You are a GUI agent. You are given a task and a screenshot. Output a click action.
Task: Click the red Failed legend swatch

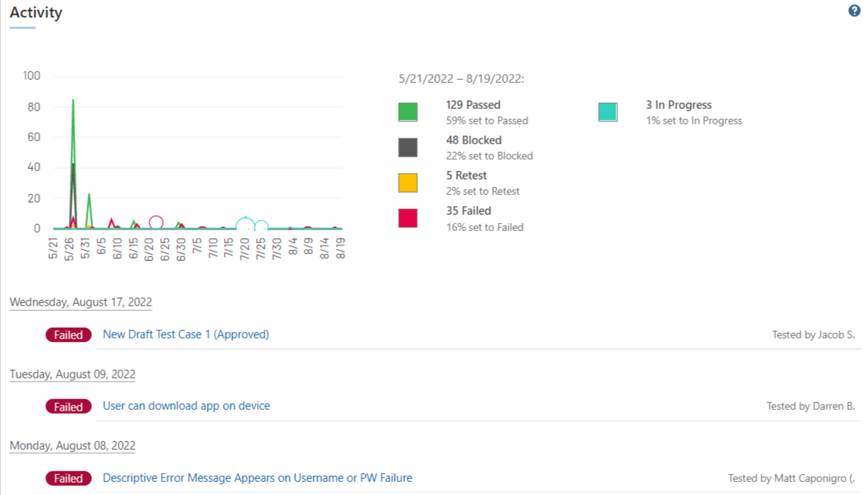click(x=408, y=218)
